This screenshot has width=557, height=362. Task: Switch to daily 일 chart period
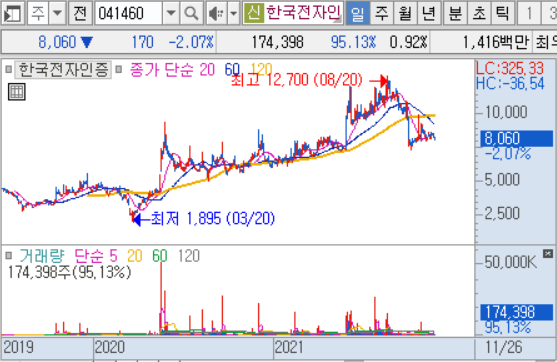pos(357,13)
